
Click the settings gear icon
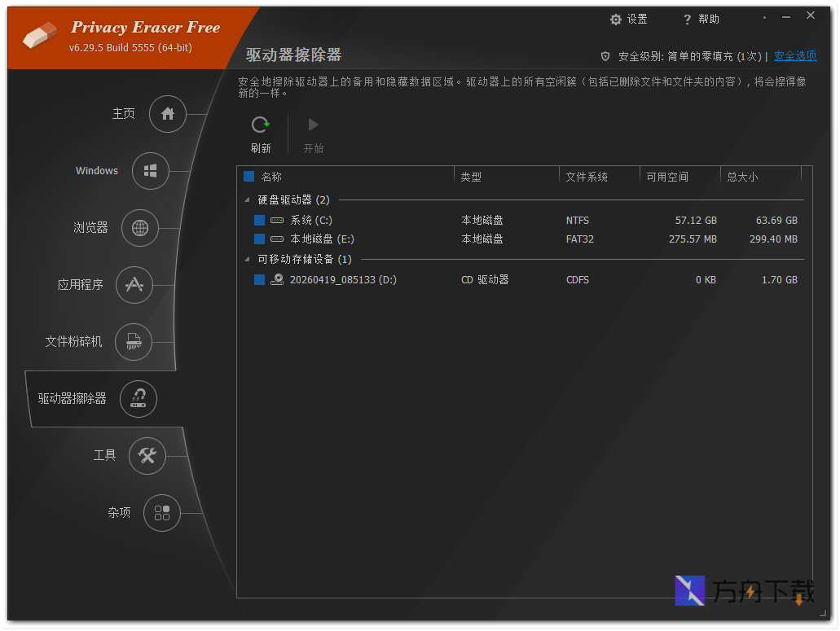point(615,20)
